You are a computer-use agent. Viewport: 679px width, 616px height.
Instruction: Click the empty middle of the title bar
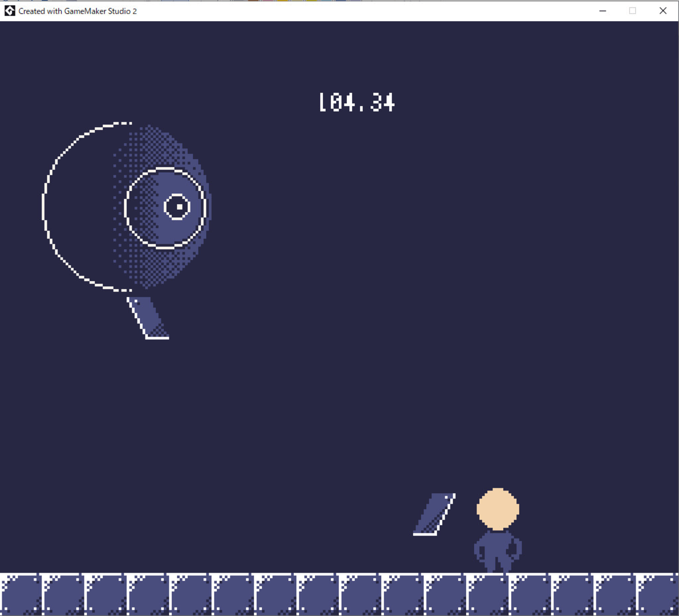(365, 11)
